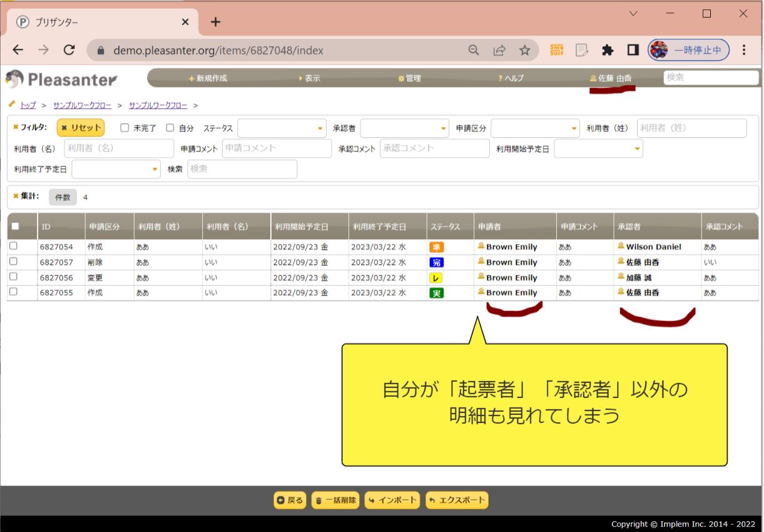
Task: Click the browser reload icon
Action: click(x=69, y=50)
